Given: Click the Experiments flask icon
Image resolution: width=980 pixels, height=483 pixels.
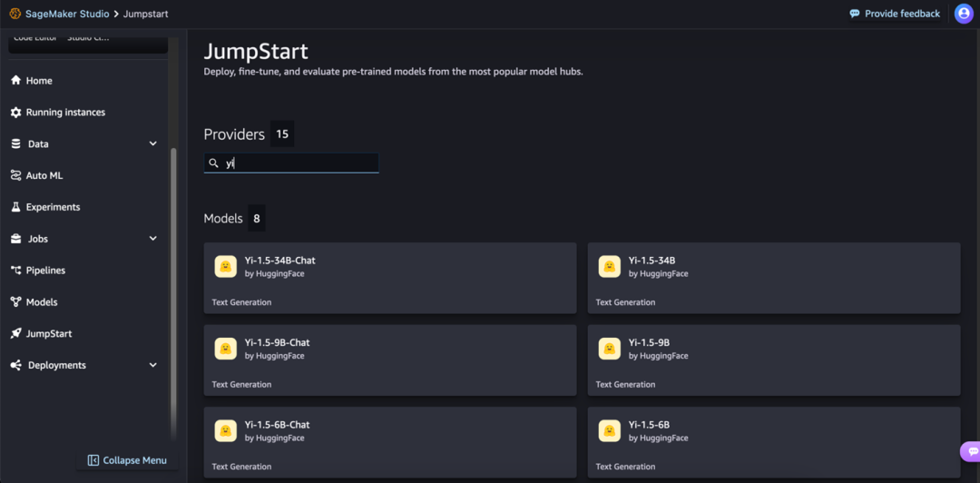Looking at the screenshot, I should point(16,206).
